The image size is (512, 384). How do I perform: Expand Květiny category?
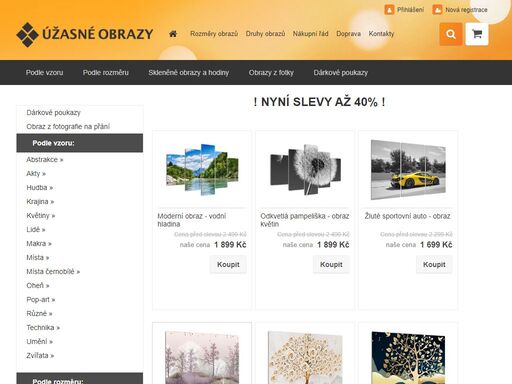(x=41, y=216)
